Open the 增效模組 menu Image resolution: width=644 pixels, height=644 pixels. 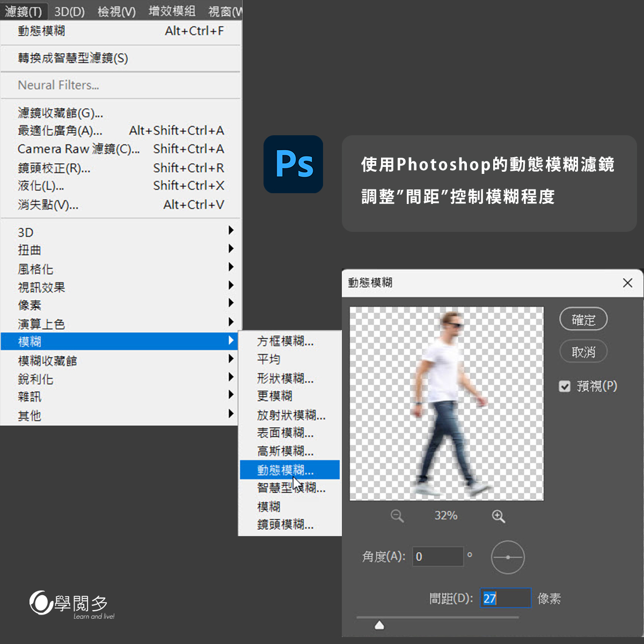(172, 11)
